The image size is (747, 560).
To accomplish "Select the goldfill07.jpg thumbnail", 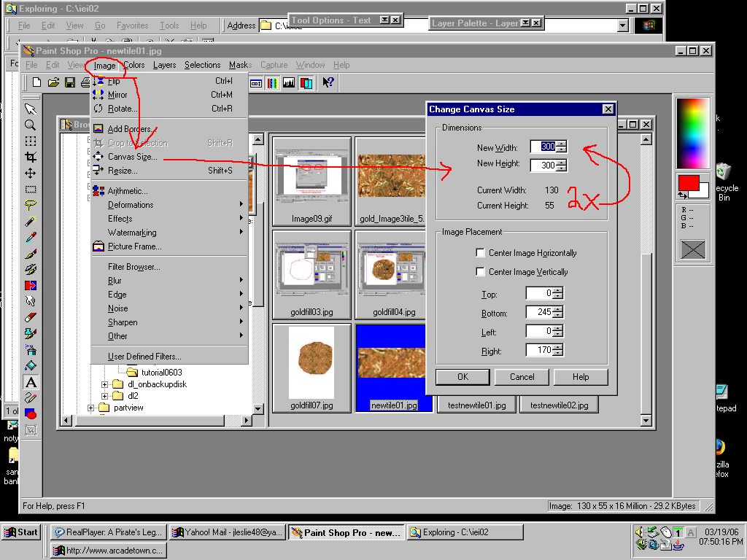I will [311, 367].
